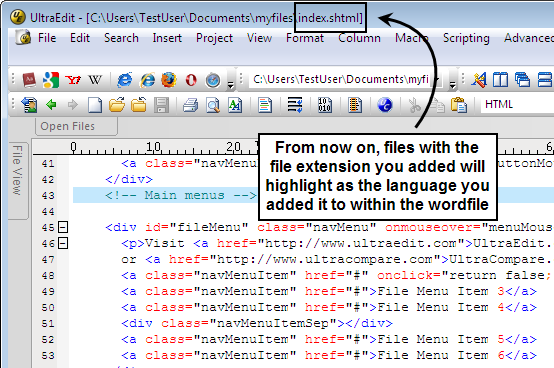Open the HTML language dropdown

517,105
